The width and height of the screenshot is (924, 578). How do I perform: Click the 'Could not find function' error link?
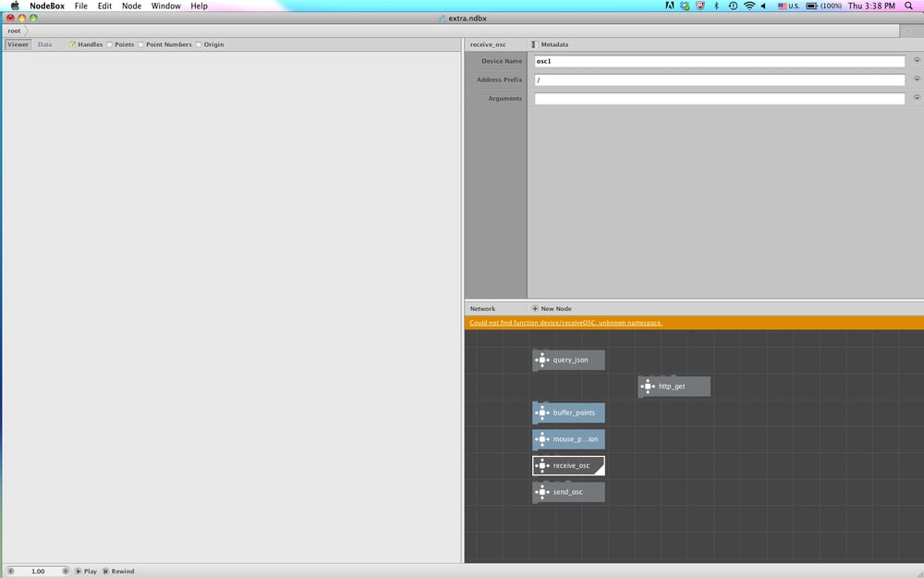pos(565,323)
